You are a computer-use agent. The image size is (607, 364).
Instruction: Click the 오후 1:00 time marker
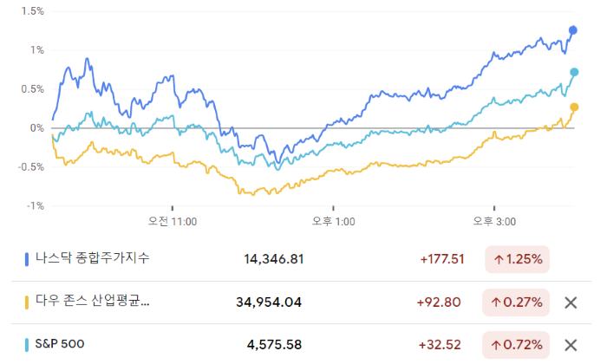(x=334, y=222)
